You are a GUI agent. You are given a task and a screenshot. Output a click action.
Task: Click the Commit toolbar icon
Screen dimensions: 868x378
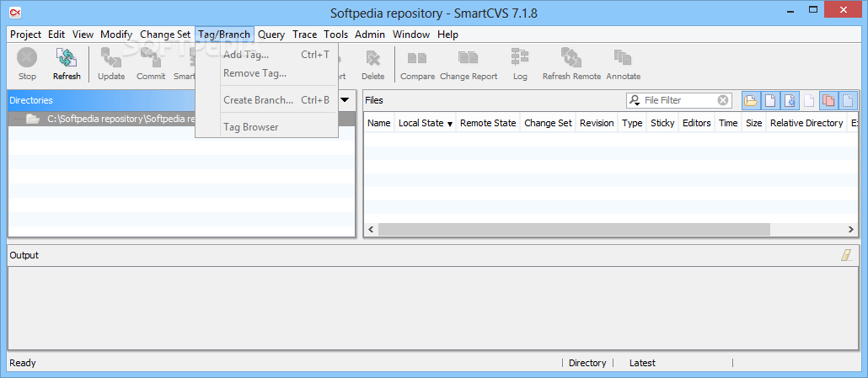click(151, 58)
